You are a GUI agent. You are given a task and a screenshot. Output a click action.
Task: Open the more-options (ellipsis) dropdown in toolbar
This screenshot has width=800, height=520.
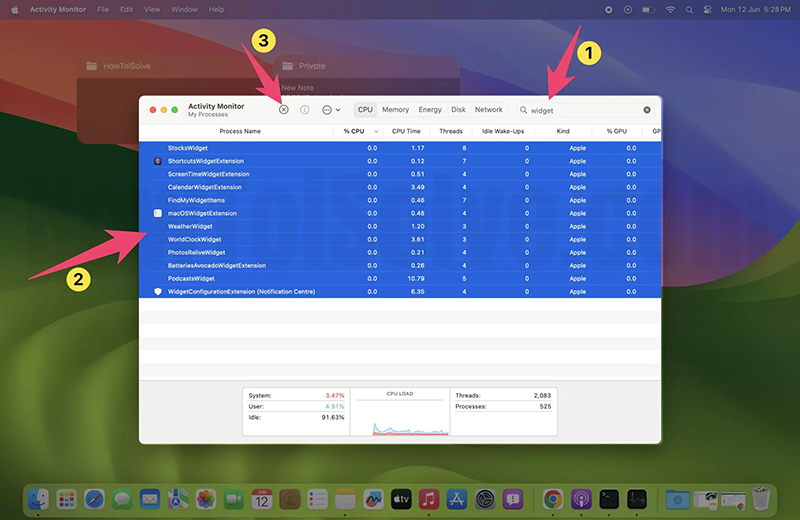(x=331, y=110)
